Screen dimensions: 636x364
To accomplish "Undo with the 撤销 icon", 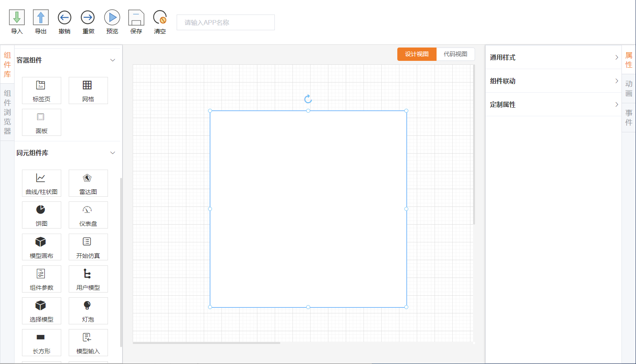I will coord(64,18).
